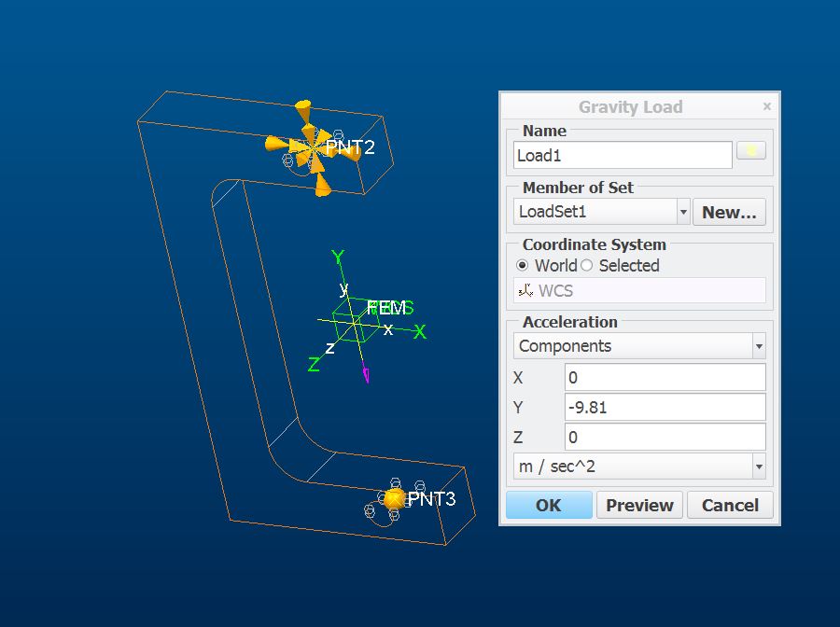
Task: Click the orange load sphere at PNT3
Action: 394,499
